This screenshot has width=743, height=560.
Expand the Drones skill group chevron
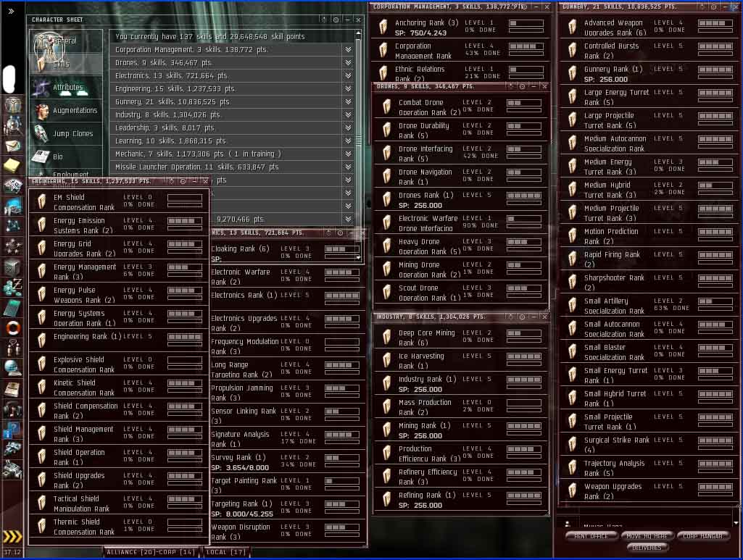pyautogui.click(x=348, y=62)
